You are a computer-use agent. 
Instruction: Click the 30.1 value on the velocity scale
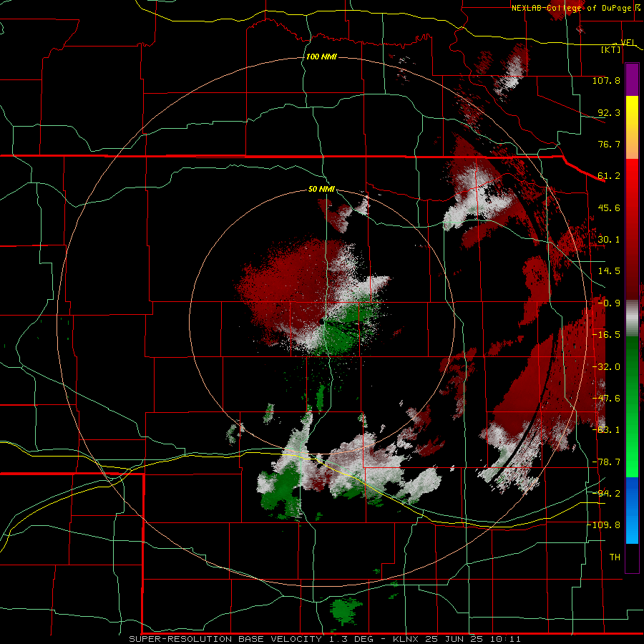click(609, 240)
